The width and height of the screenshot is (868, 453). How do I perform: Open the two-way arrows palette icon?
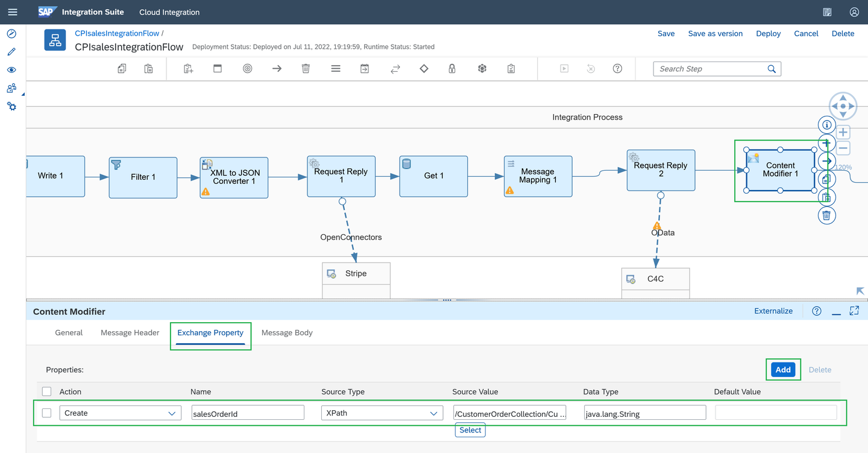[x=395, y=69]
